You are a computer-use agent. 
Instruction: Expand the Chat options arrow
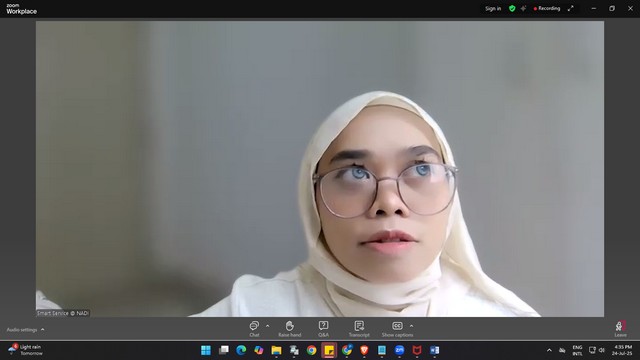tap(267, 326)
